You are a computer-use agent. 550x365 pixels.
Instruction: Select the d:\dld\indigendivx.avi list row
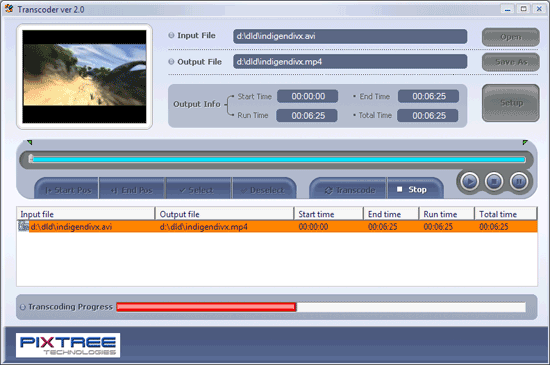[277, 227]
